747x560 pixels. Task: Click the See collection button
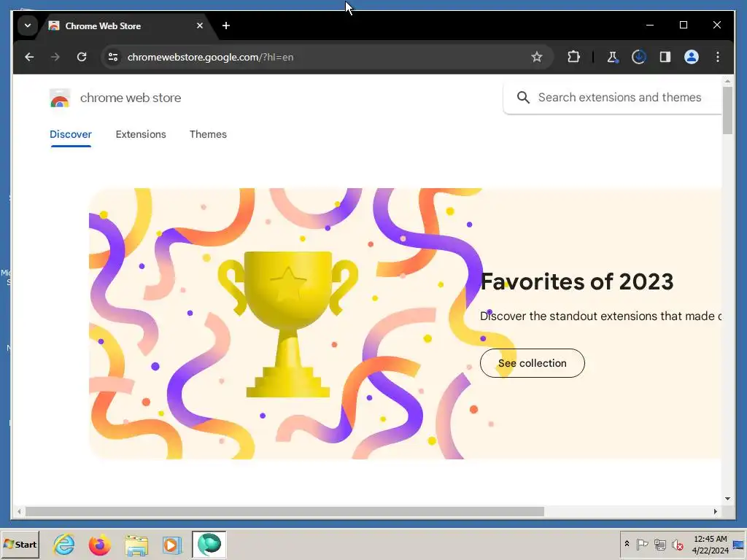coord(532,363)
